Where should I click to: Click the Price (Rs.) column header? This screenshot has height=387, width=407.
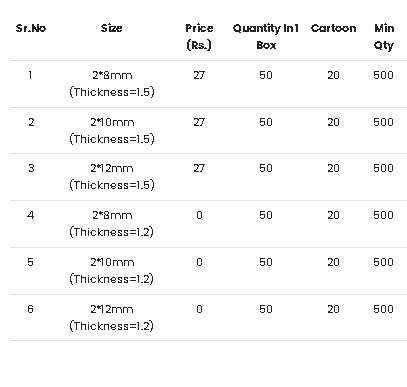[199, 37]
